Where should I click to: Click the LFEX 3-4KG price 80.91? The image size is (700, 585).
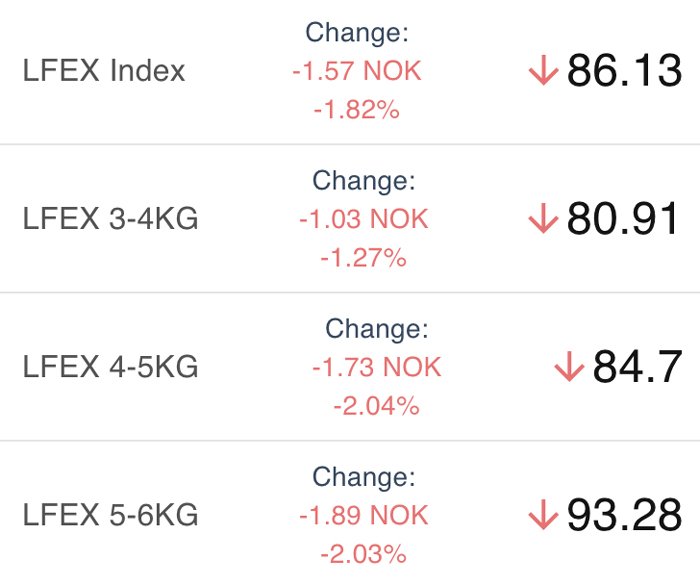coord(624,219)
